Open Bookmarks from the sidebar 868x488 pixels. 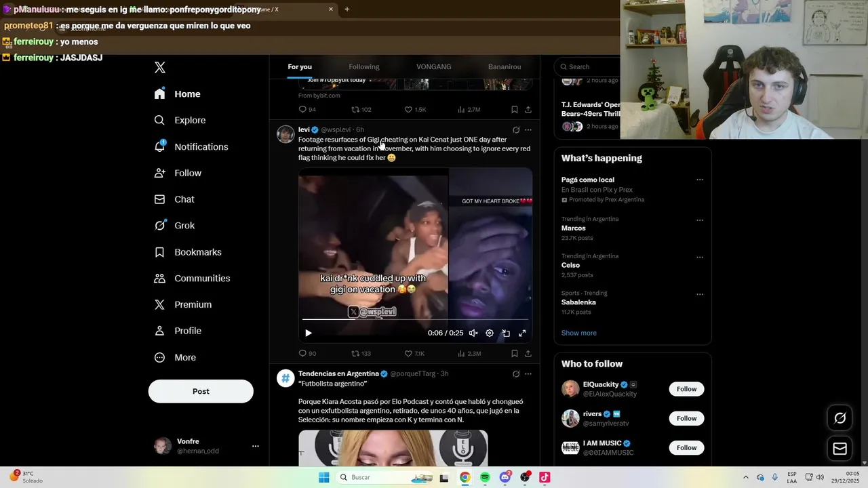coord(189,252)
